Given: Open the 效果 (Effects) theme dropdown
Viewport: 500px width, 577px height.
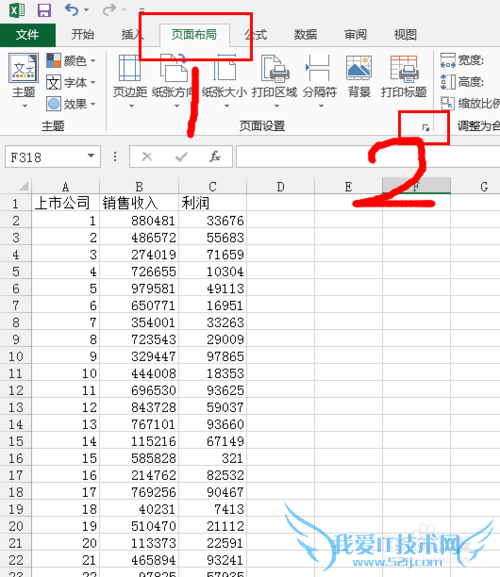Looking at the screenshot, I should point(71,104).
